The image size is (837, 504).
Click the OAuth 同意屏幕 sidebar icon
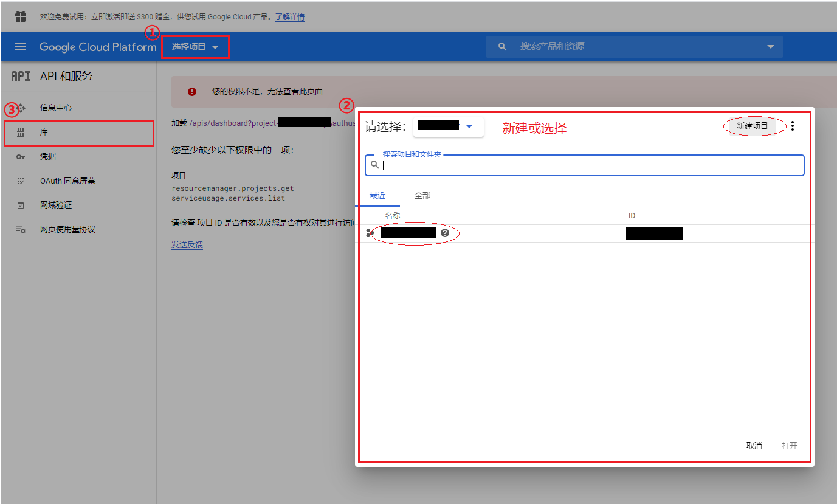(x=20, y=181)
